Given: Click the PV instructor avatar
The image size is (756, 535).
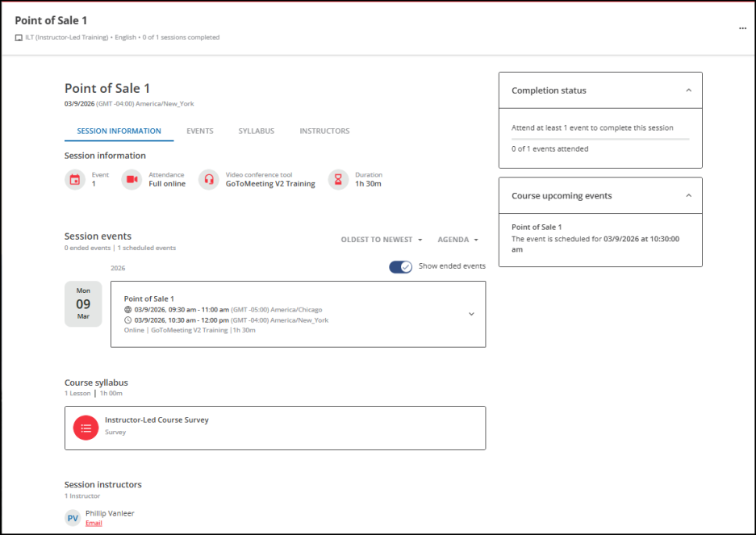Looking at the screenshot, I should point(73,518).
